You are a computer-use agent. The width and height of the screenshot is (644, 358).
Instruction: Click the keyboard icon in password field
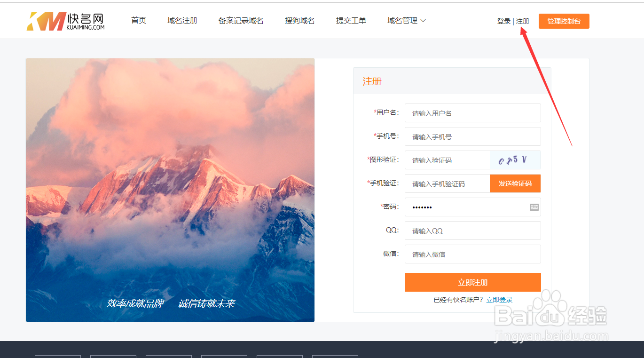click(x=534, y=207)
